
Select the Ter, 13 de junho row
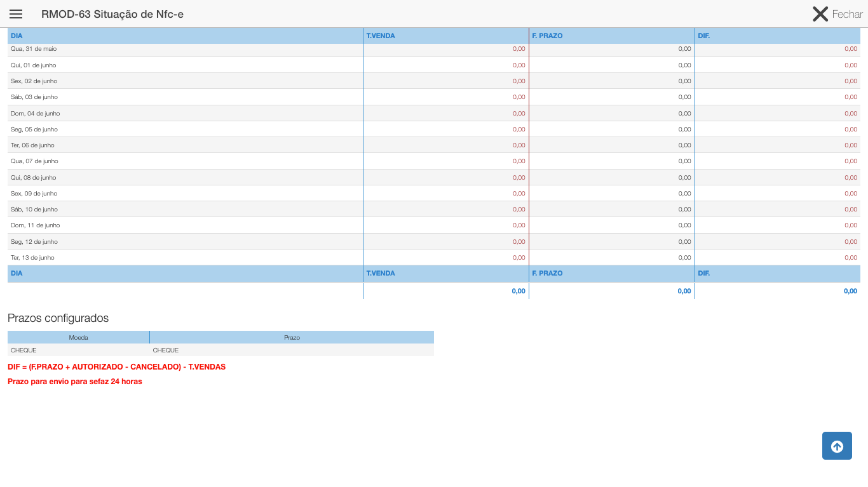(32, 258)
